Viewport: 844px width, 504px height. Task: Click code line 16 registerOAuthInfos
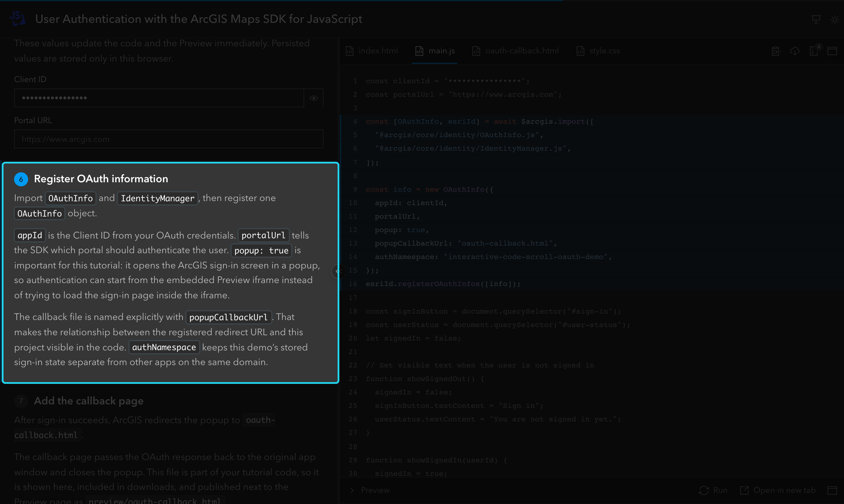[x=443, y=284]
